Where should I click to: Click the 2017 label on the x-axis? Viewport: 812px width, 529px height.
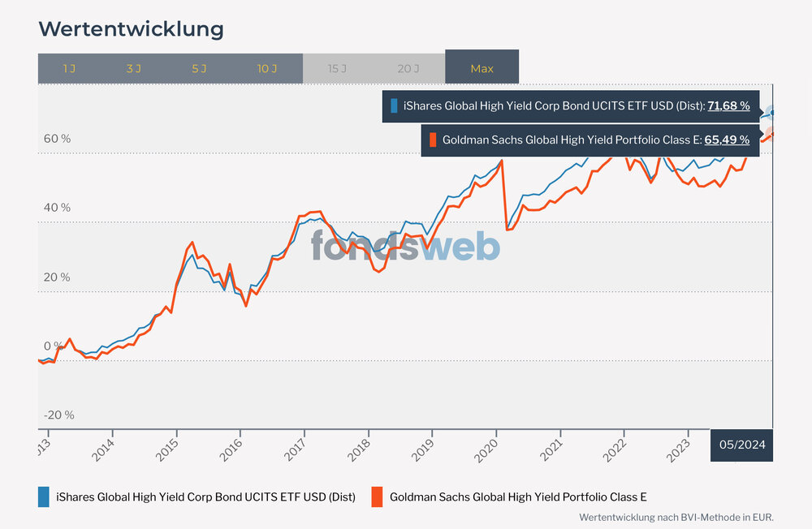(296, 449)
